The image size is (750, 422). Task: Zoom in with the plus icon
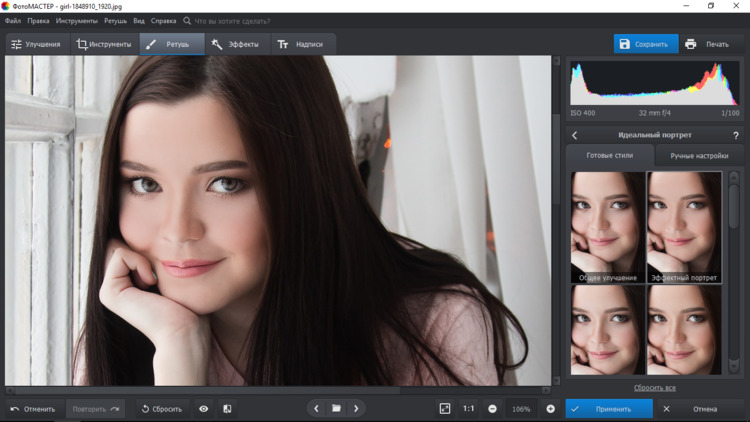pyautogui.click(x=550, y=409)
